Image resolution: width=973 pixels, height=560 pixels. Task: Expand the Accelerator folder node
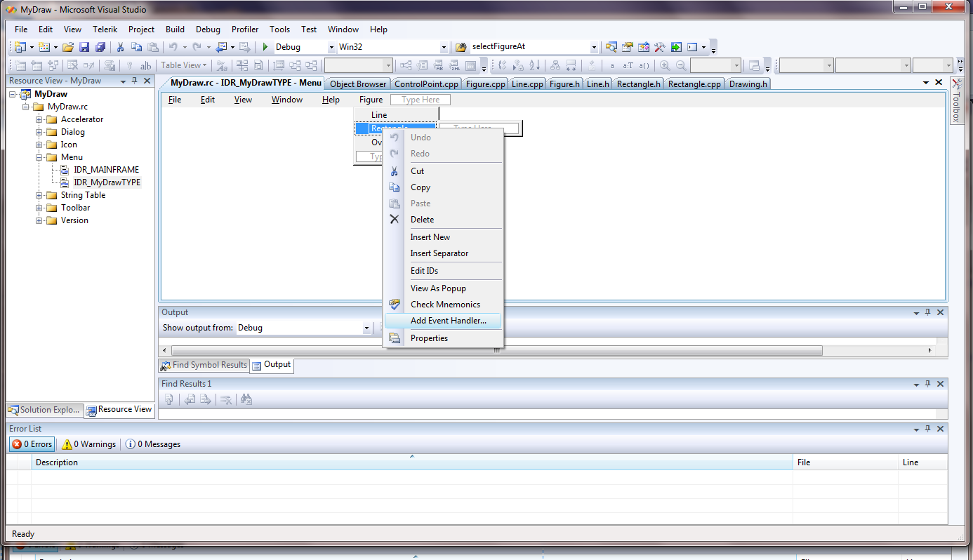point(39,119)
